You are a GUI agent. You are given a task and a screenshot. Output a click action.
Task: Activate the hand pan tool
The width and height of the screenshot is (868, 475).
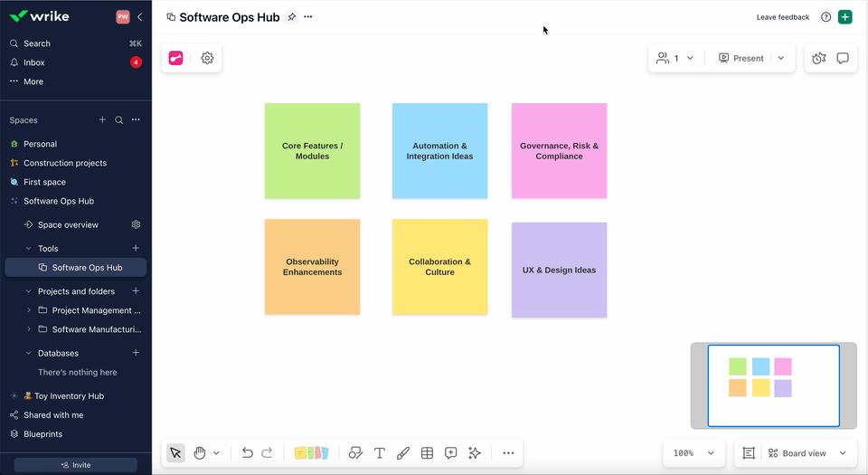(199, 453)
